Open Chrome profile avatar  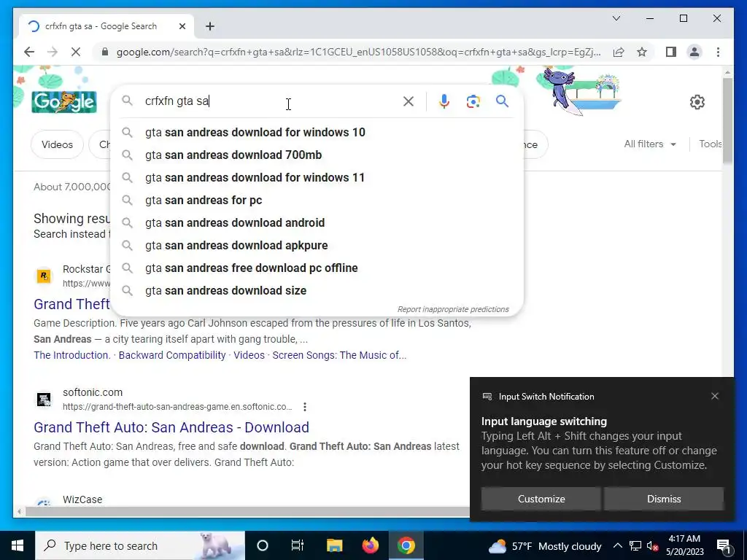coord(694,52)
